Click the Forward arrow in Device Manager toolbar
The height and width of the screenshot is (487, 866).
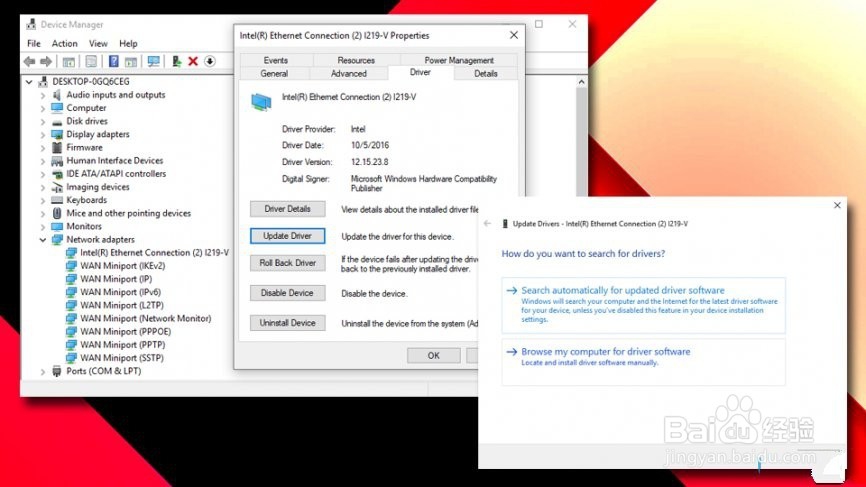pyautogui.click(x=46, y=61)
